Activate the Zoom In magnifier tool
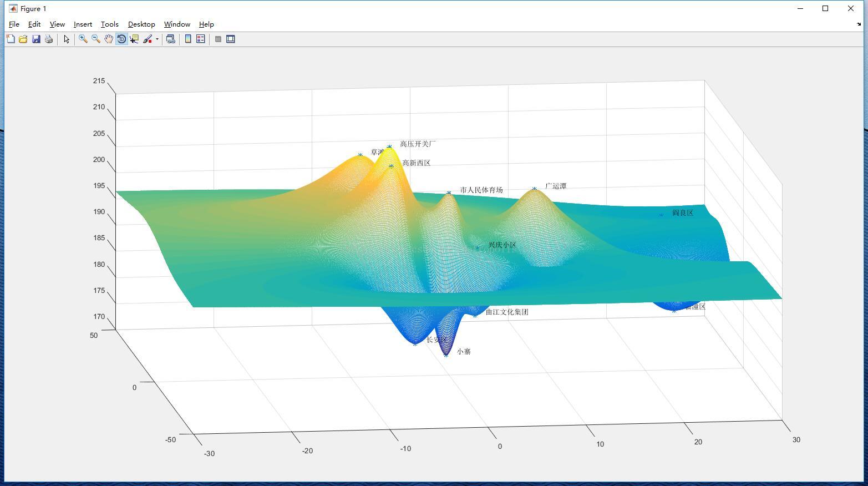Screen dimensions: 868x486 pyautogui.click(x=83, y=39)
